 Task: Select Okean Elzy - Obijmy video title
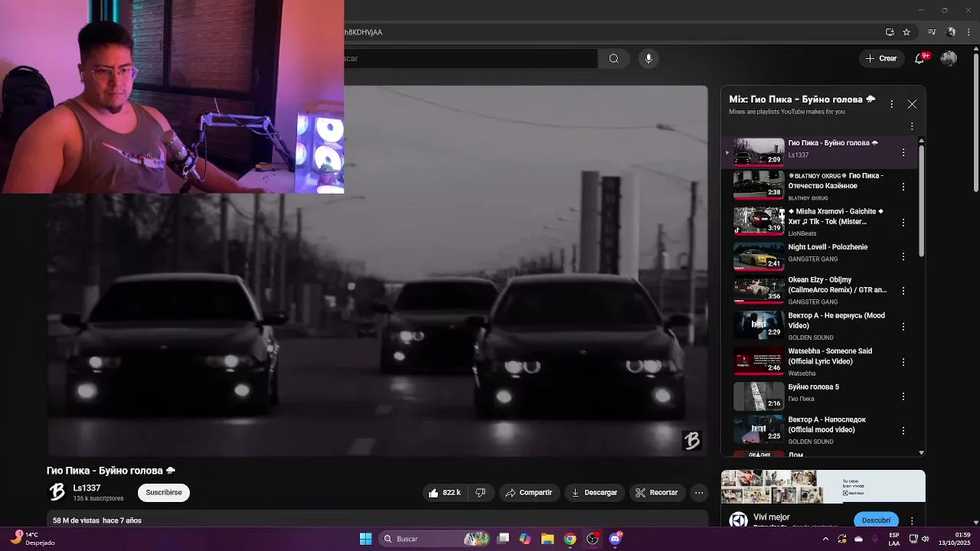pos(837,285)
